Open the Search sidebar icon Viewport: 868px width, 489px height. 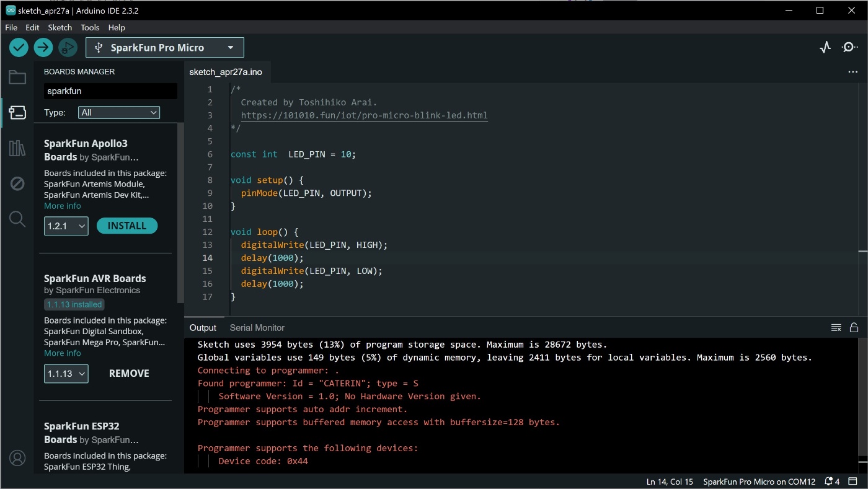[x=17, y=219]
